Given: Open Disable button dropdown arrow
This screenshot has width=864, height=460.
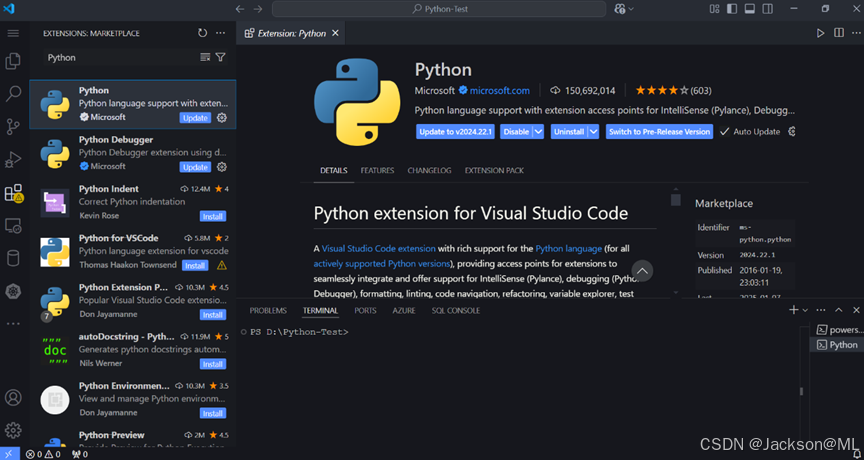Looking at the screenshot, I should (539, 132).
